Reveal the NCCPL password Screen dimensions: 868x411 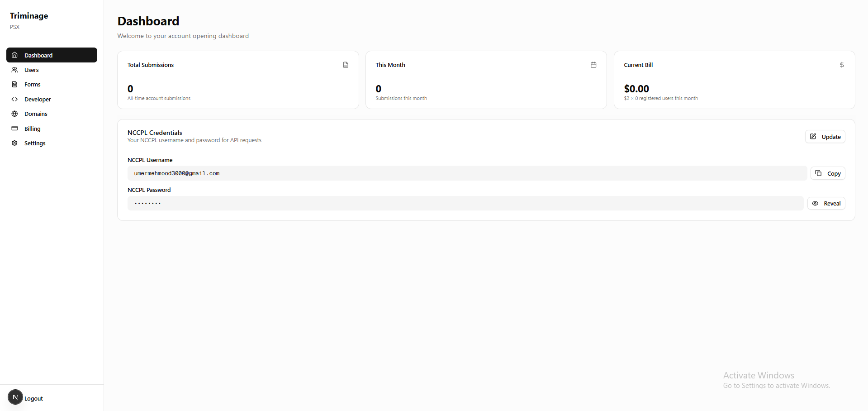tap(826, 203)
